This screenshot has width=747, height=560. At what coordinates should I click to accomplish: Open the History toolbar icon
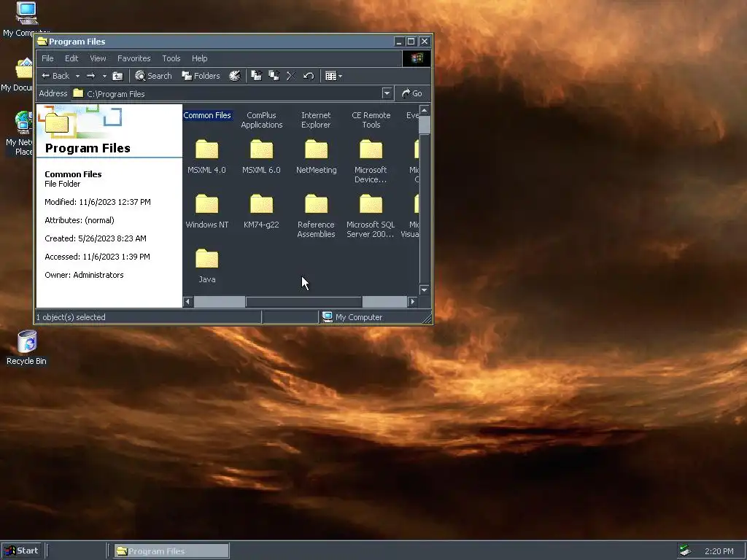click(234, 76)
